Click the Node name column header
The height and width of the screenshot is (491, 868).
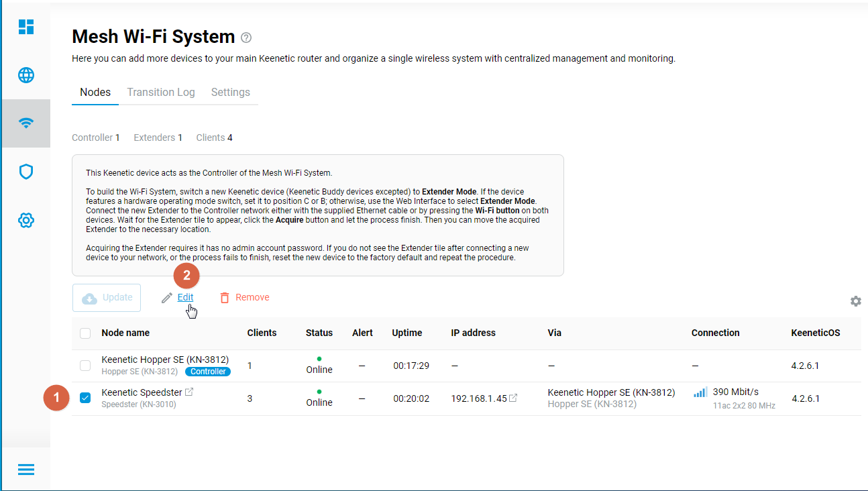pyautogui.click(x=125, y=333)
